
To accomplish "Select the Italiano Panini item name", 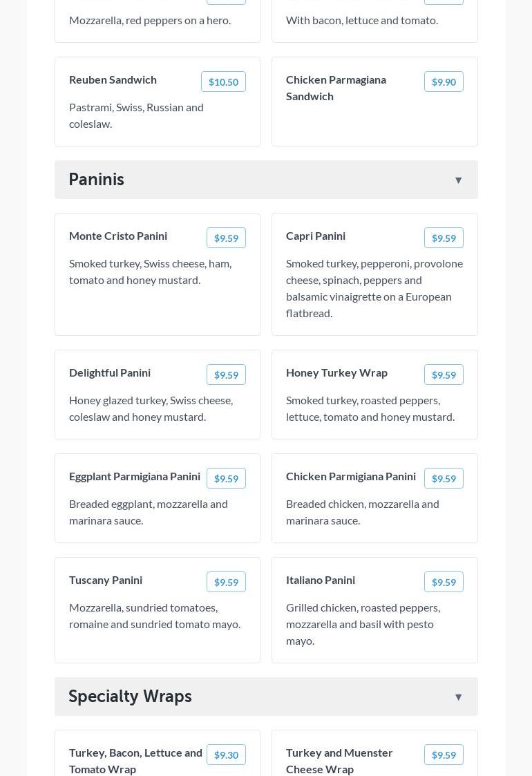I will pos(321,580).
